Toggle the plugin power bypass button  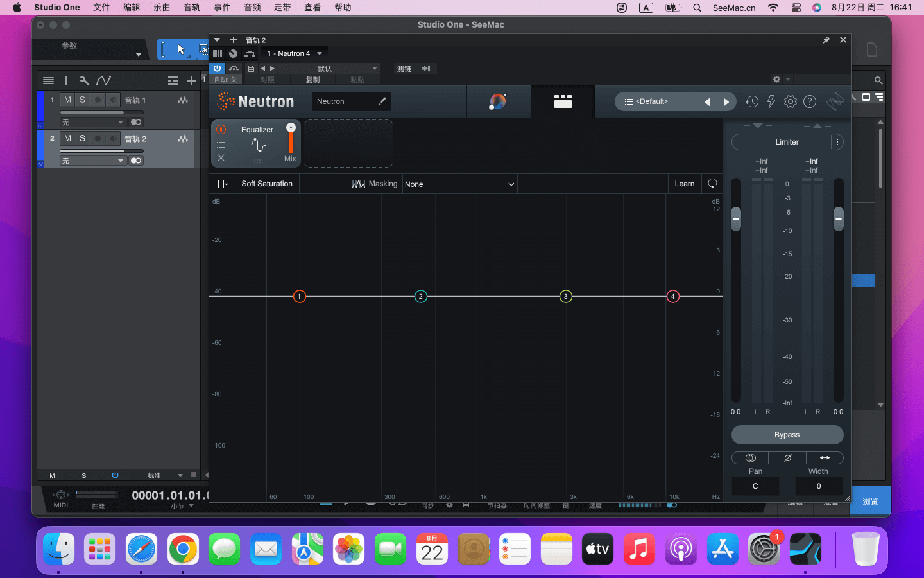pyautogui.click(x=218, y=68)
